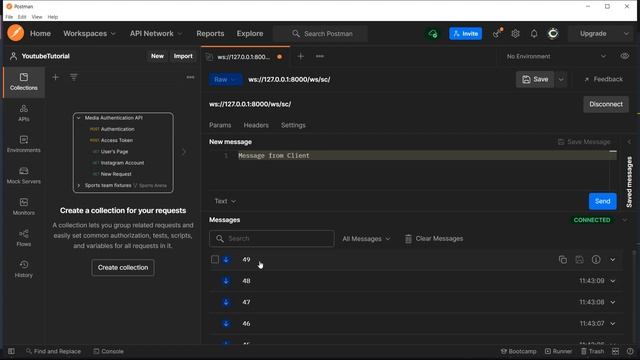The height and width of the screenshot is (360, 640).
Task: Open the Save options dropdown arrow
Action: click(561, 79)
